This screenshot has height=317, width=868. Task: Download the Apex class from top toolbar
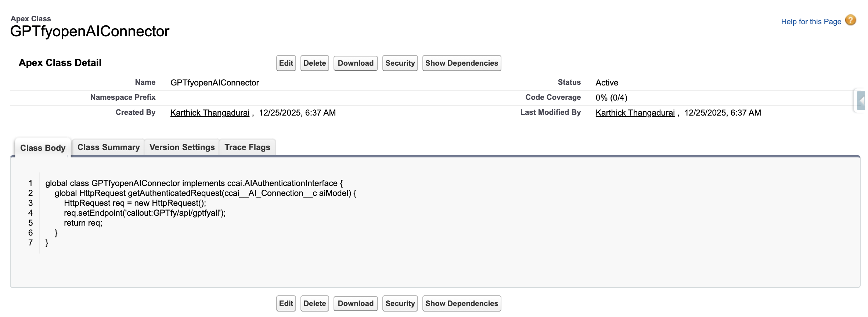pos(355,63)
